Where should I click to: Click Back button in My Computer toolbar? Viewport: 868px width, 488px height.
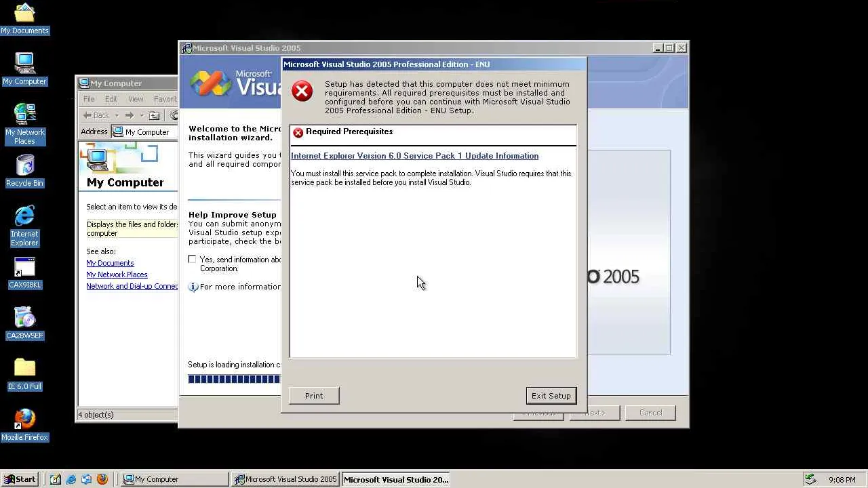tap(96, 115)
